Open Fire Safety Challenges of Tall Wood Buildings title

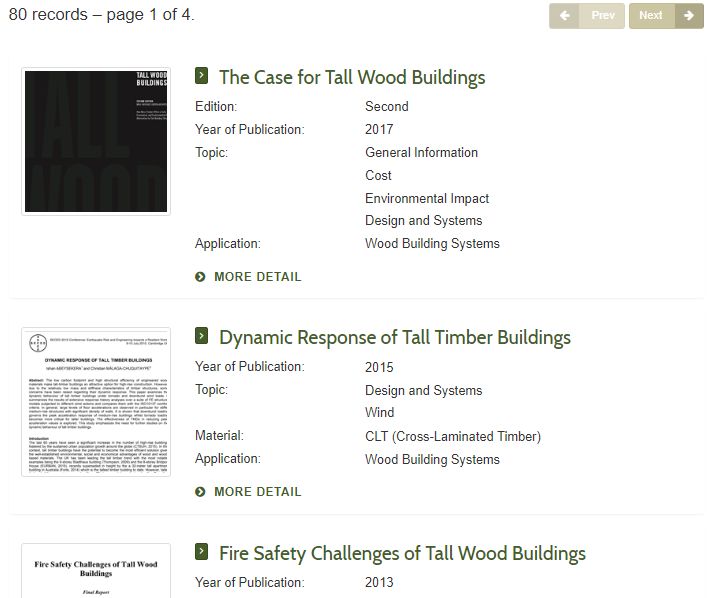402,553
